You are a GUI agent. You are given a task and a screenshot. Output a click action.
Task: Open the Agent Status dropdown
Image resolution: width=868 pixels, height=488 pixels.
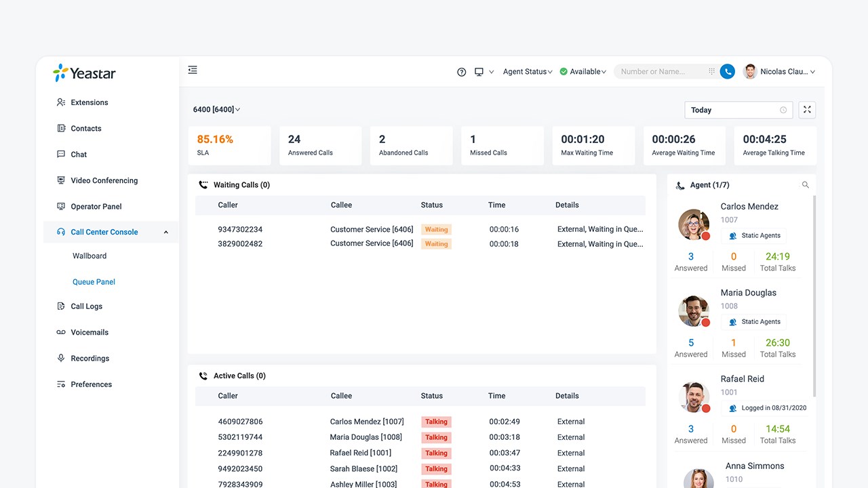point(528,71)
